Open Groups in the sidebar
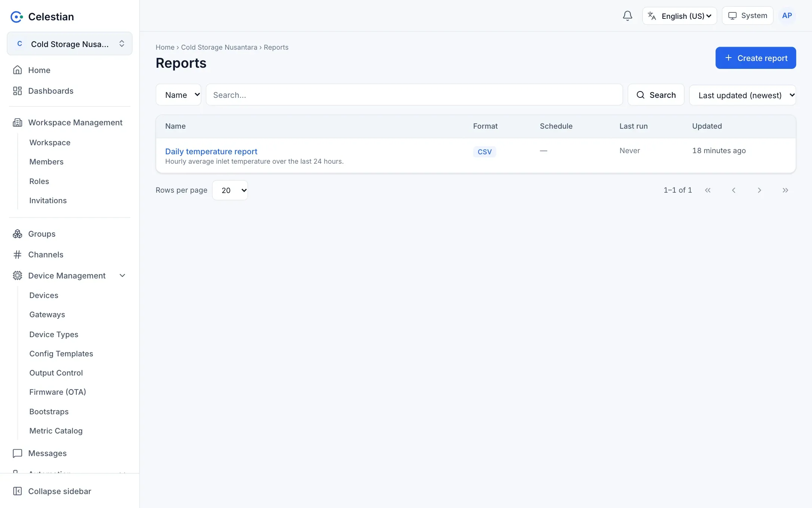 70,234
